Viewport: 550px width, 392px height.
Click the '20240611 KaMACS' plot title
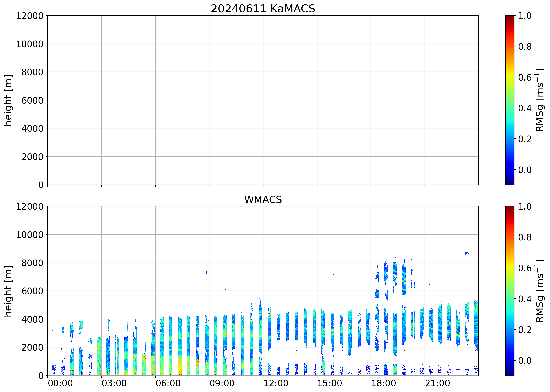tap(263, 9)
